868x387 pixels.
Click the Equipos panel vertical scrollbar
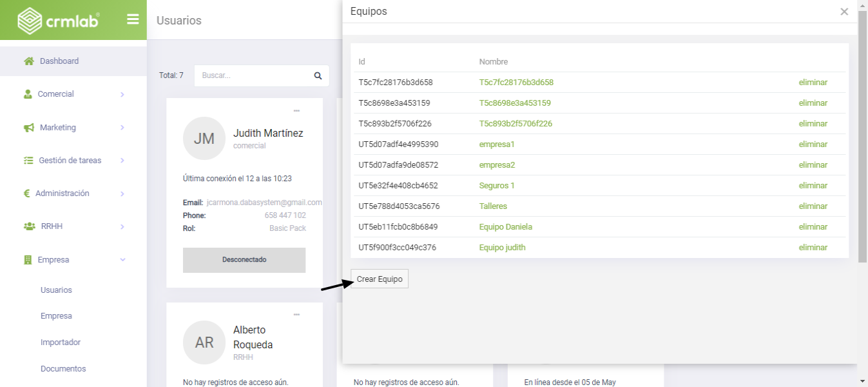pos(862,129)
